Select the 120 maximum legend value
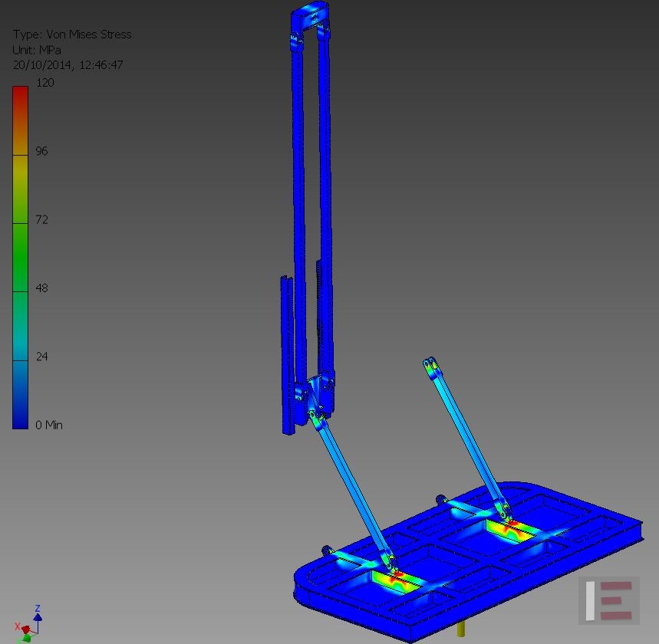Screen dimensions: 659x644 tap(45, 82)
